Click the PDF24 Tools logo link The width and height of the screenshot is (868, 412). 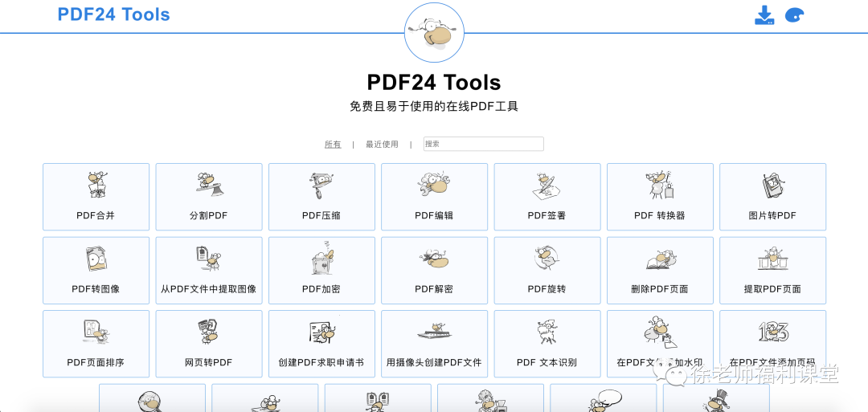coord(113,14)
